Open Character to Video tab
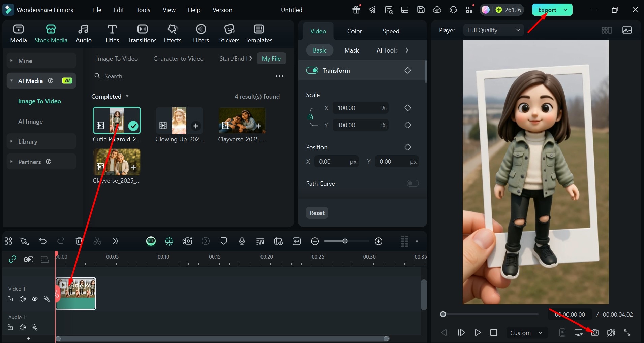 [178, 58]
